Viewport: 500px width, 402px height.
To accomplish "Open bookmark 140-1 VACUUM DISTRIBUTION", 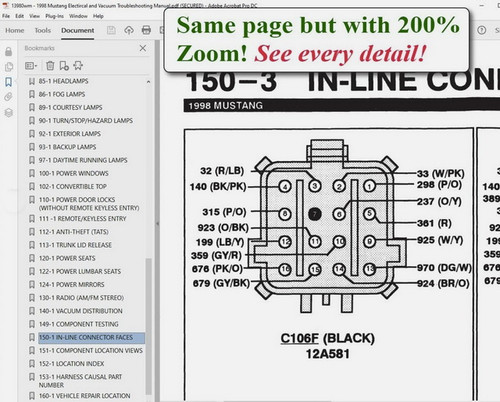I will [x=81, y=311].
